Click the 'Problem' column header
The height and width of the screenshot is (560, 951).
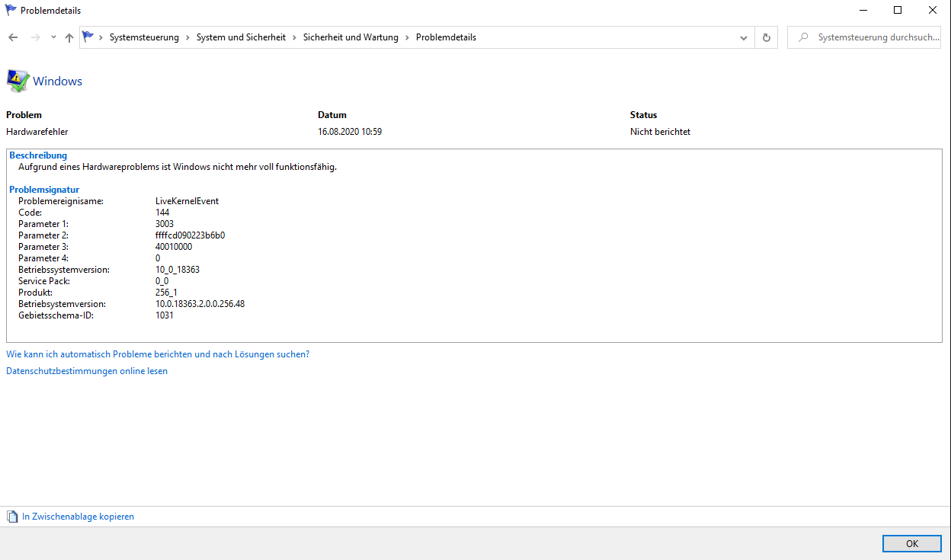[x=24, y=115]
